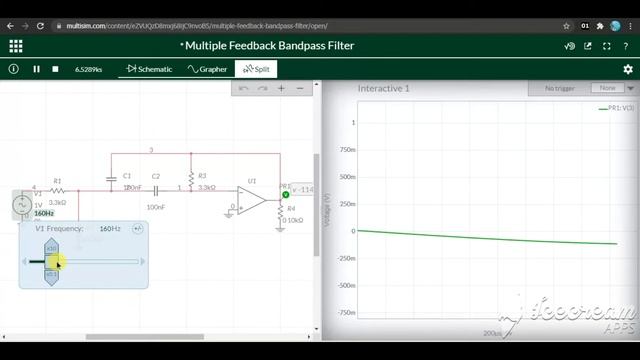Open the browser profile avatar

[x=615, y=26]
